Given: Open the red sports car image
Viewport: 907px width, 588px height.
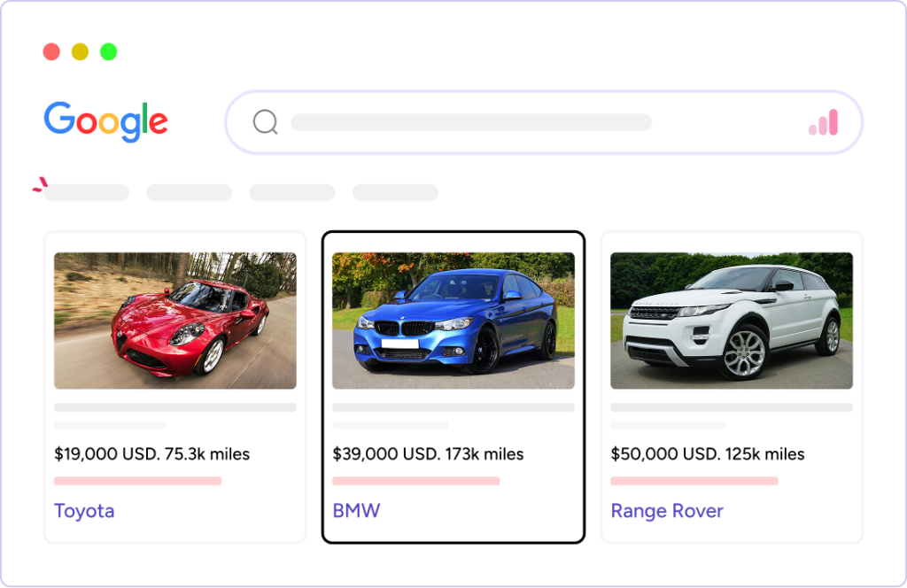Looking at the screenshot, I should (175, 321).
